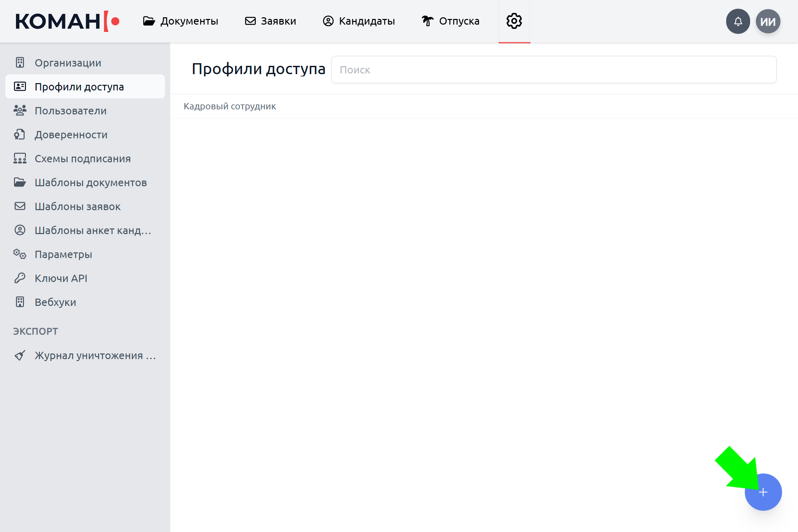Focus the Поиск search field
The image size is (798, 532).
pos(554,69)
